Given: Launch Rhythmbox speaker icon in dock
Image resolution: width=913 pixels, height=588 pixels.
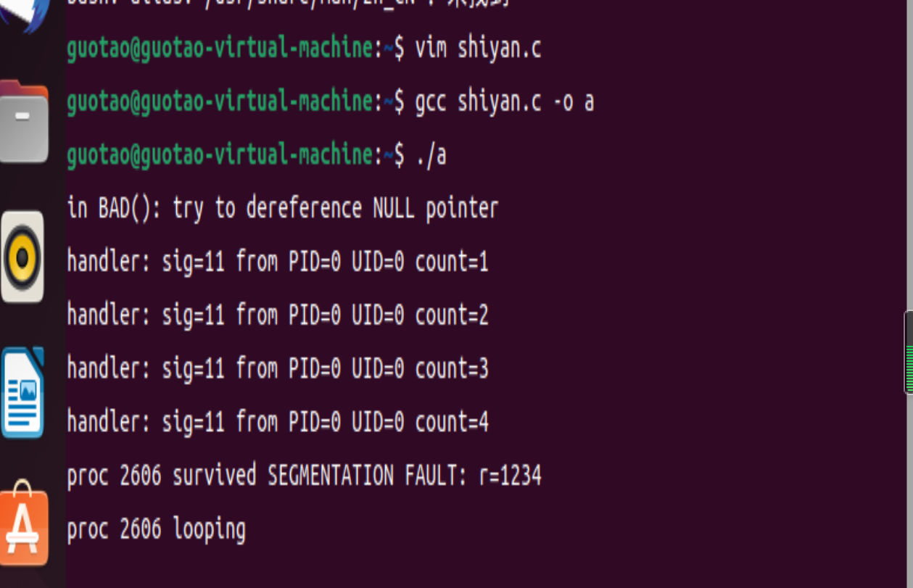Looking at the screenshot, I should click(22, 257).
